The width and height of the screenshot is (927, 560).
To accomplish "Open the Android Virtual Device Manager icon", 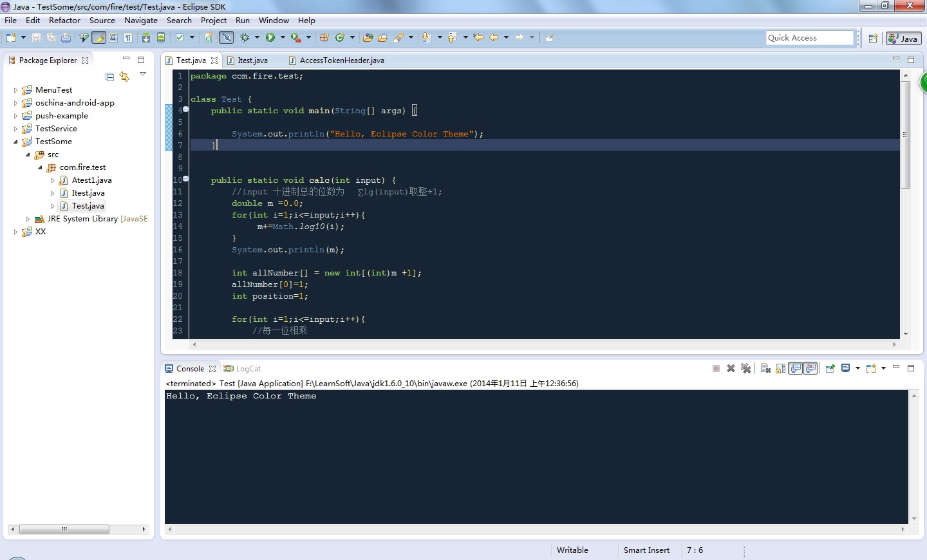I will (x=161, y=37).
